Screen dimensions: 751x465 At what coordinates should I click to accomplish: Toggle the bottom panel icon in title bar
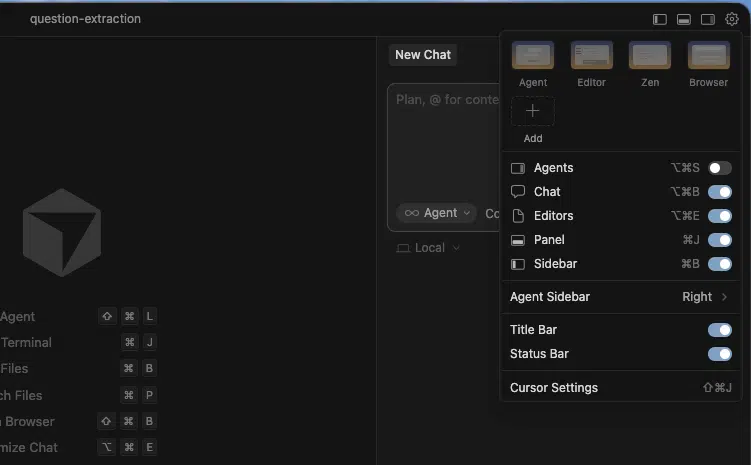(683, 19)
